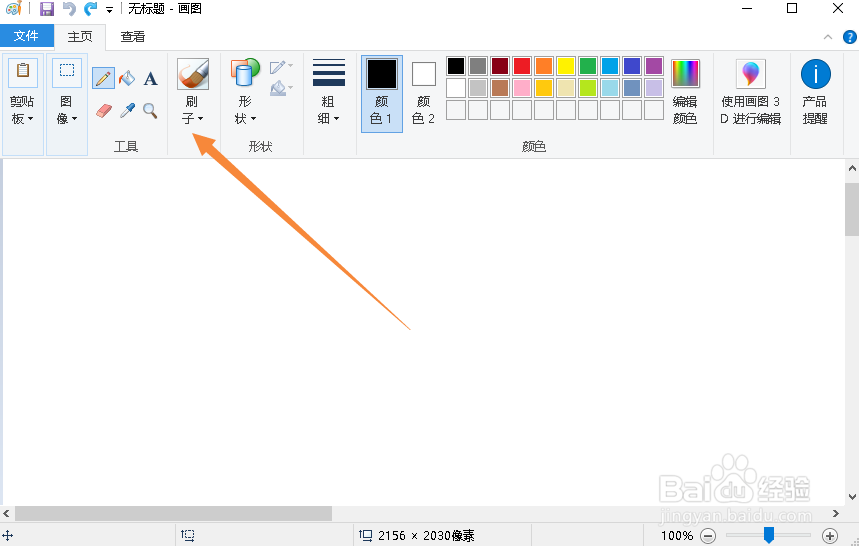The image size is (859, 546).
Task: Select Color 2 (颜色 2) button
Action: (423, 94)
